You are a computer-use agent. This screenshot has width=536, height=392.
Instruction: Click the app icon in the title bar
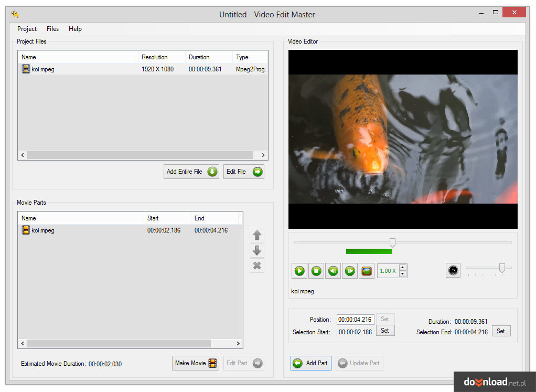point(15,14)
